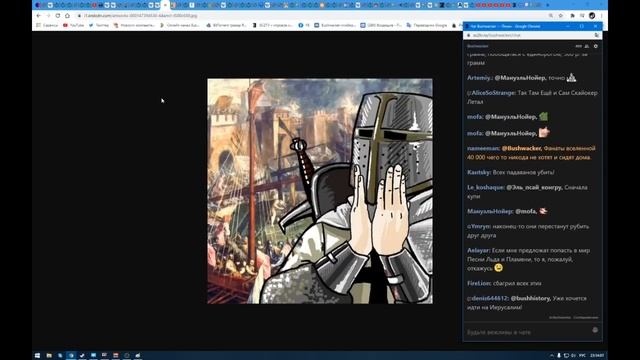Switch to the Chrome taskbar icon
The width and height of the screenshot is (640, 360).
point(71,356)
